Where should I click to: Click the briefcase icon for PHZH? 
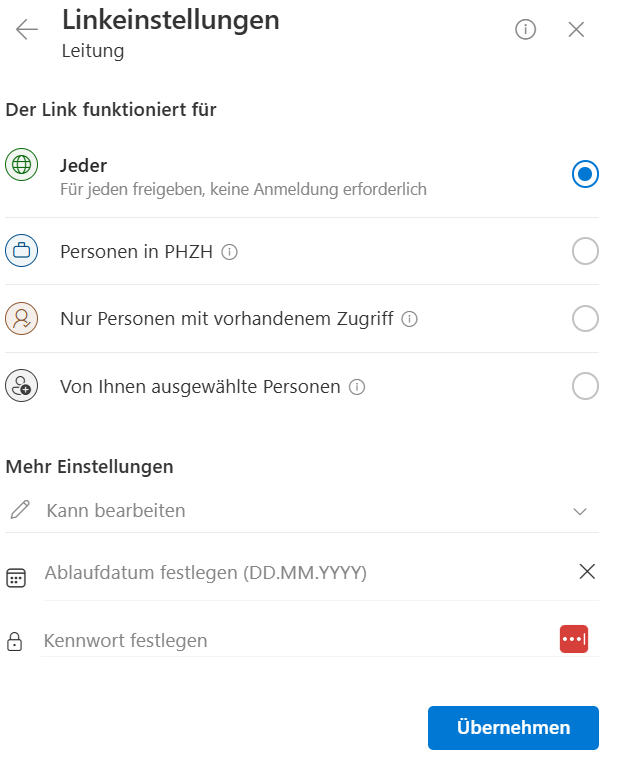(x=21, y=251)
